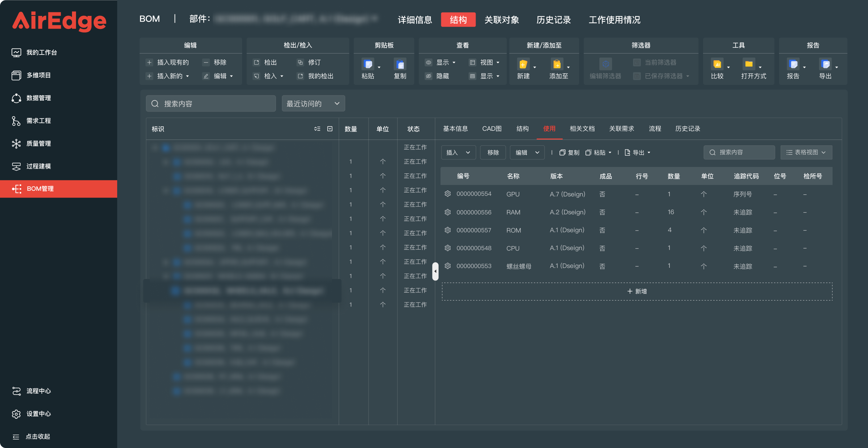Open the 编辑 dropdown in 使用 panel
The height and width of the screenshot is (448, 868).
pyautogui.click(x=527, y=152)
